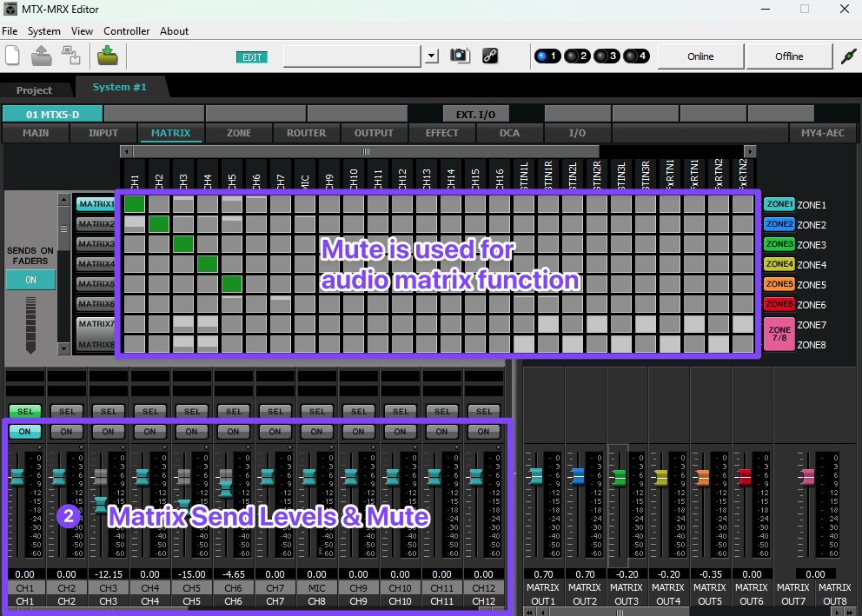The width and height of the screenshot is (862, 616).
Task: Open the About menu
Action: pos(175,31)
